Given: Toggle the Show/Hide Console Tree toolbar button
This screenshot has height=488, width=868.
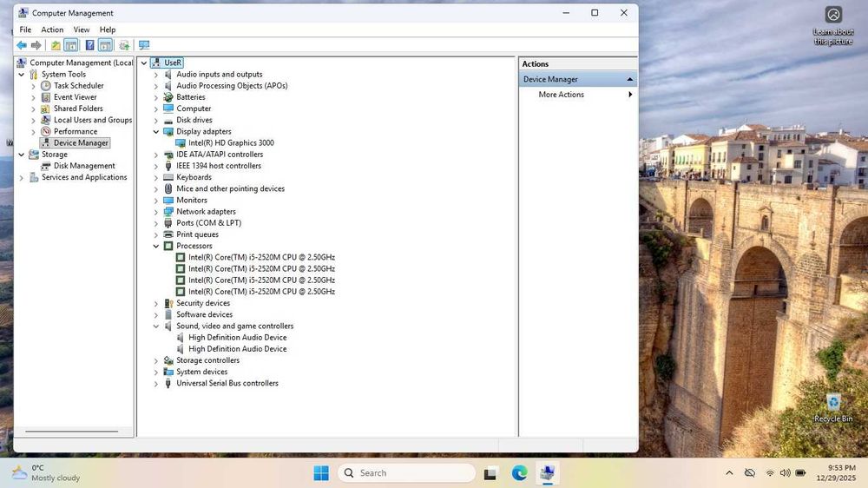Looking at the screenshot, I should [x=71, y=45].
